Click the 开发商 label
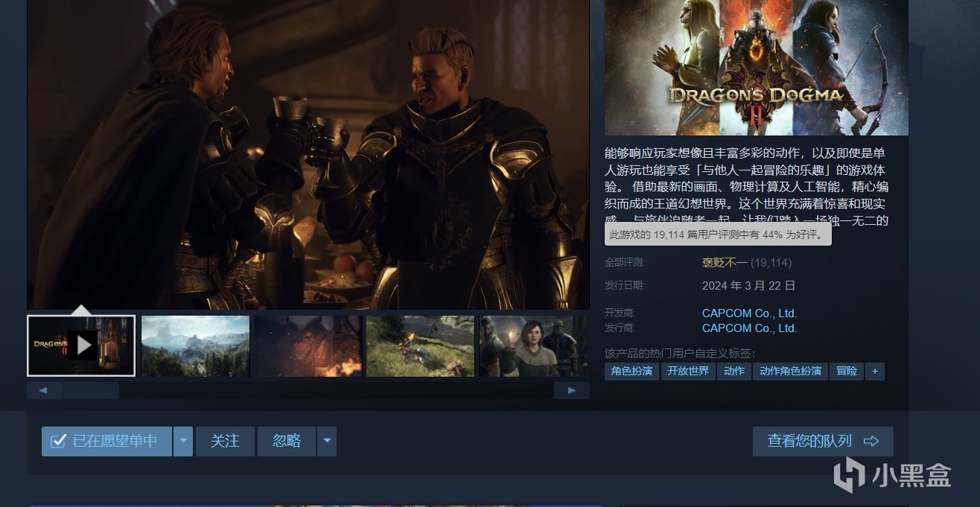Image resolution: width=980 pixels, height=507 pixels. tap(620, 313)
